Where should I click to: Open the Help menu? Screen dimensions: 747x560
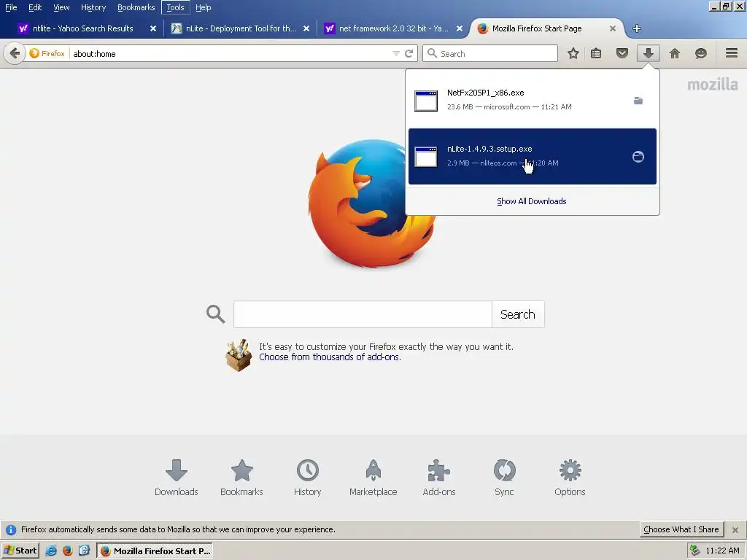[x=204, y=7]
